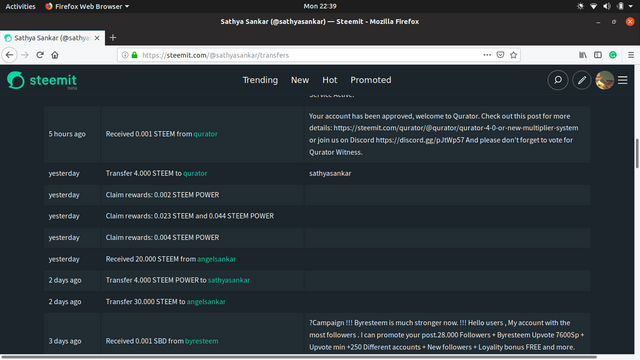
Task: Open a new browser tab
Action: 113,38
